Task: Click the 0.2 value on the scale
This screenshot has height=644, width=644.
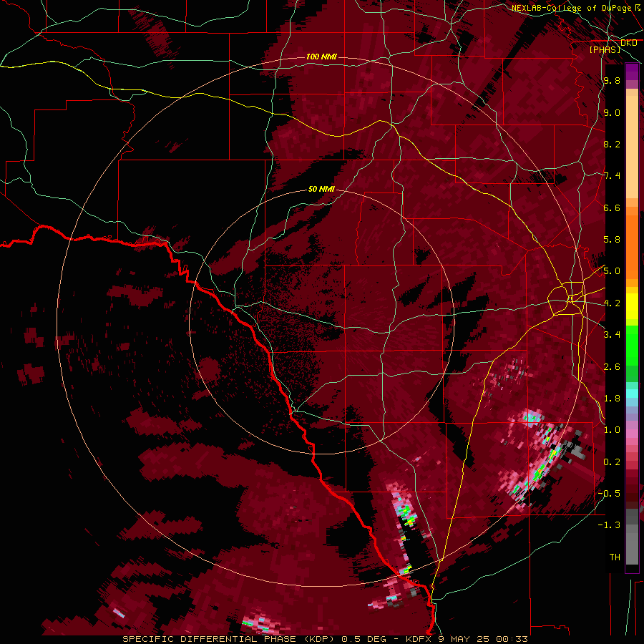Action: pyautogui.click(x=612, y=462)
